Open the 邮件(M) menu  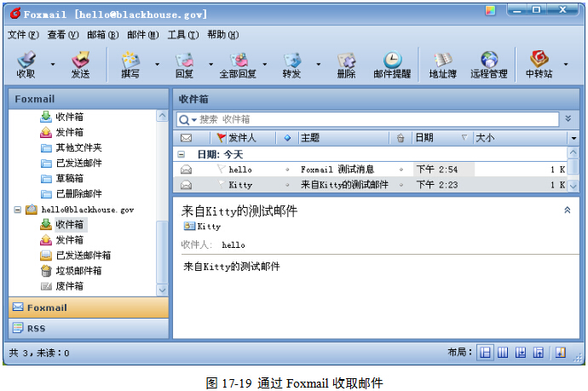coord(143,35)
